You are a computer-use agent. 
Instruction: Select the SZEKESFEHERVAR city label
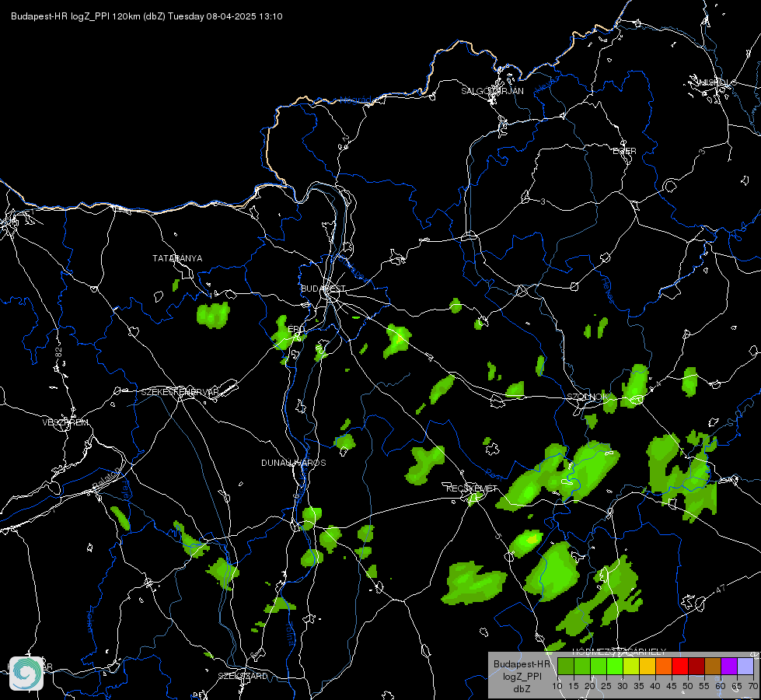point(180,392)
